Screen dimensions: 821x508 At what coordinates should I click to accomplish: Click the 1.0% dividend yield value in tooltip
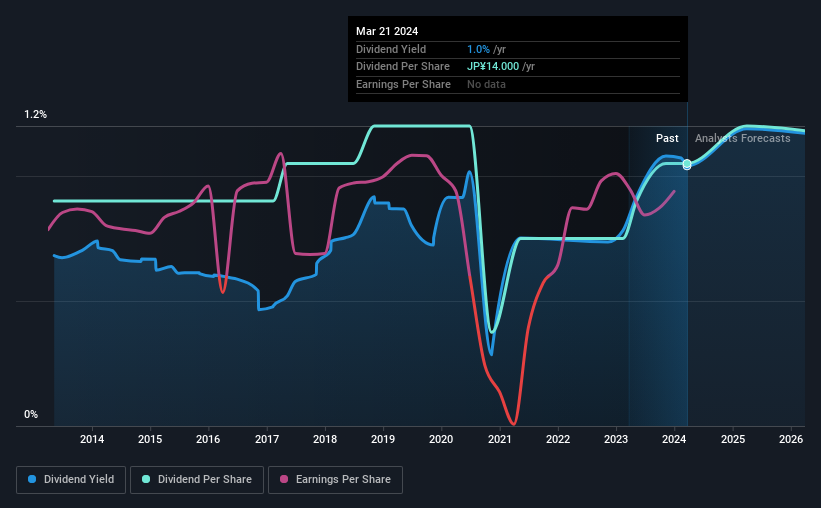(x=478, y=49)
